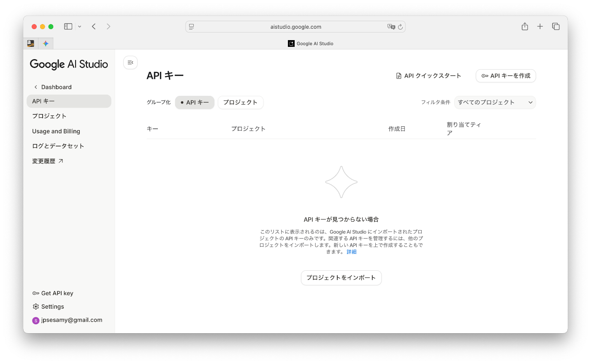Click the 詳細 link

pos(352,252)
